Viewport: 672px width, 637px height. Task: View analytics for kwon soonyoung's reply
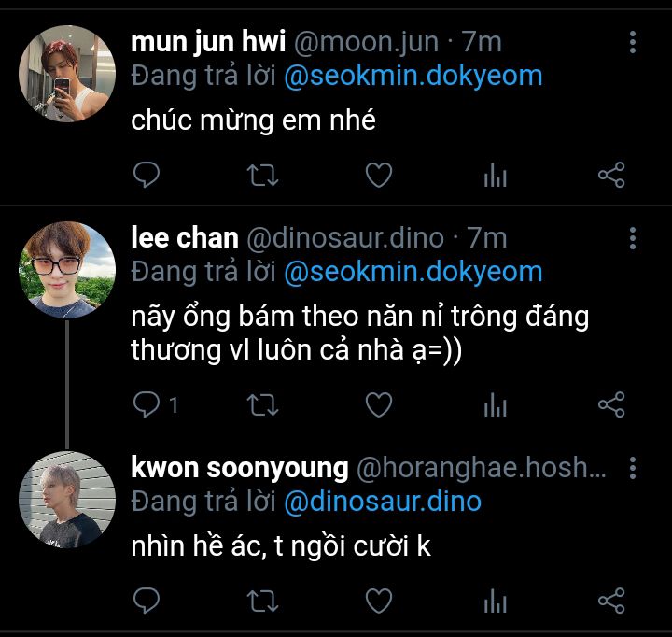[495, 600]
